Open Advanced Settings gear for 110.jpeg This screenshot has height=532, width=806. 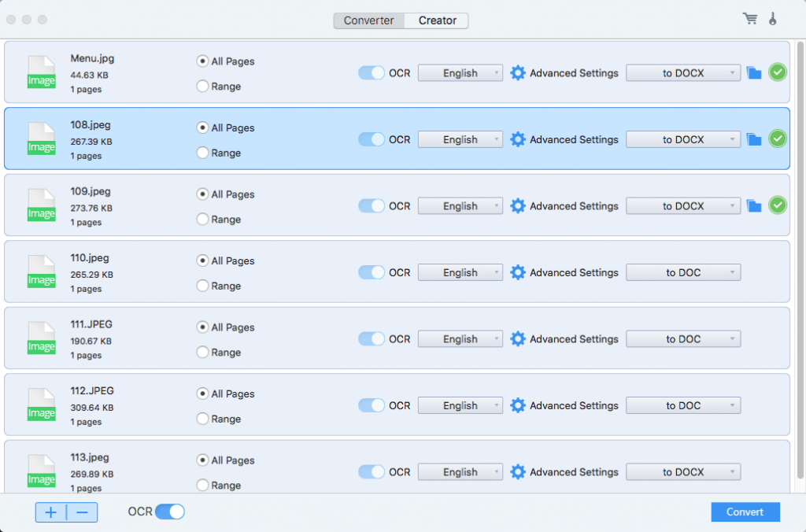coord(517,272)
